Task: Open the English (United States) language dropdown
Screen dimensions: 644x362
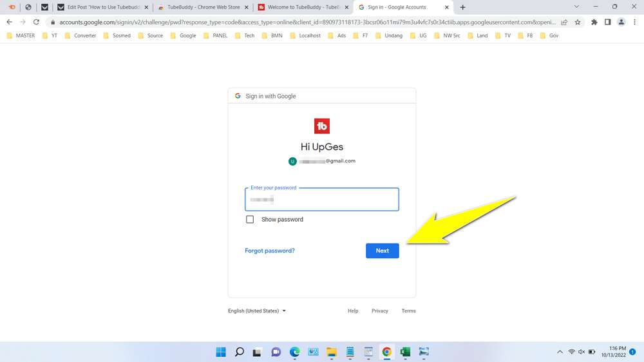Action: point(257,311)
